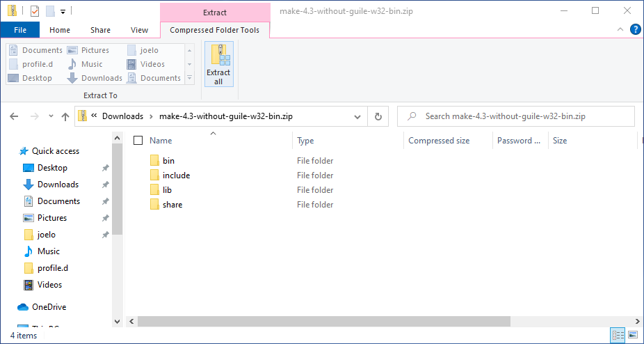644x344 pixels.
Task: Collapse the ribbon with chevron
Action: 620,29
